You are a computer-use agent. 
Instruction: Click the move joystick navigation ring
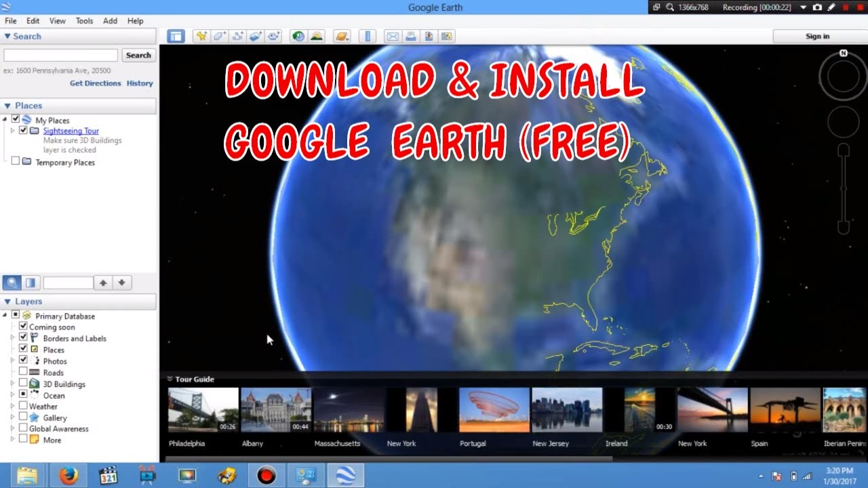(844, 121)
